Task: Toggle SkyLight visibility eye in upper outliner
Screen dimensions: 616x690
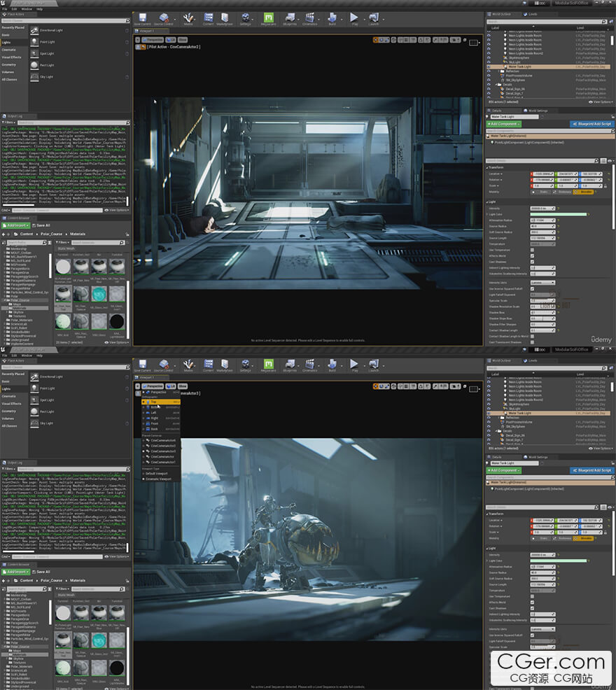Action: tap(489, 62)
